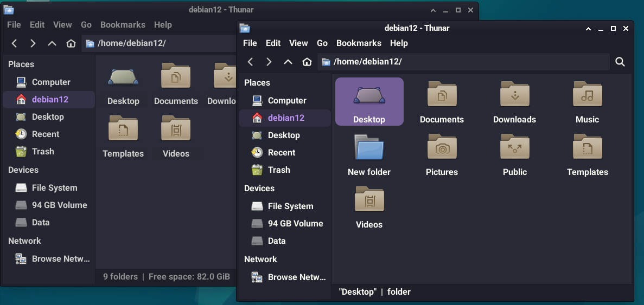Open Templates folder in back window
Viewport: 644px width, 305px height.
[x=123, y=136]
